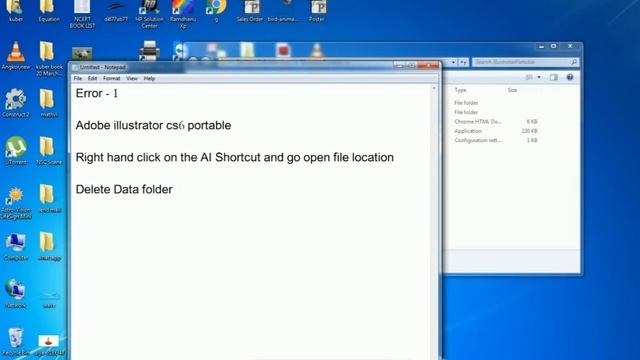The image size is (640, 360).
Task: Click the 'Delete Data folder' text line
Action: pyautogui.click(x=124, y=189)
